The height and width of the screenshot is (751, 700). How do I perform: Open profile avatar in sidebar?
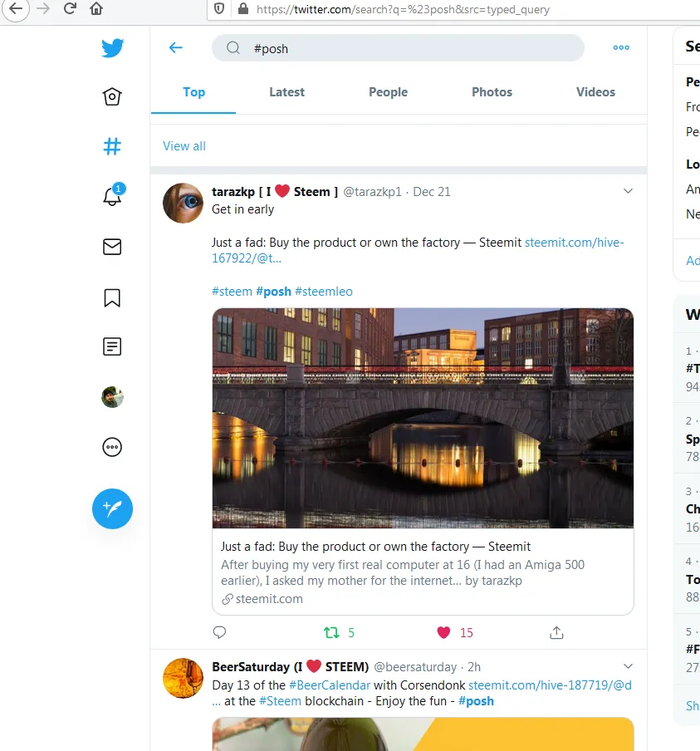click(x=113, y=397)
